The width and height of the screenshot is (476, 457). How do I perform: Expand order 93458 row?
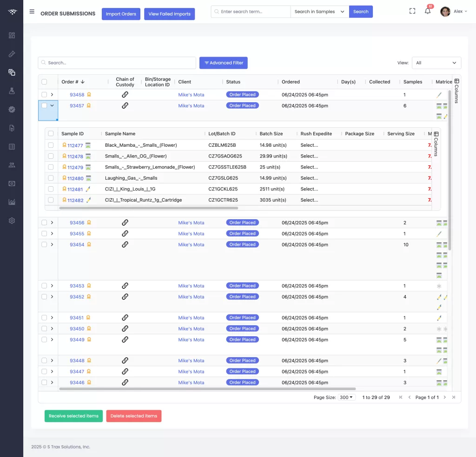pyautogui.click(x=52, y=95)
